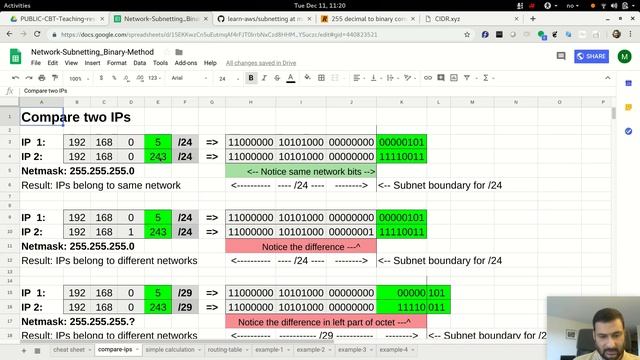Click the Print icon
Screen dimensions: 640x360
[x=42, y=78]
